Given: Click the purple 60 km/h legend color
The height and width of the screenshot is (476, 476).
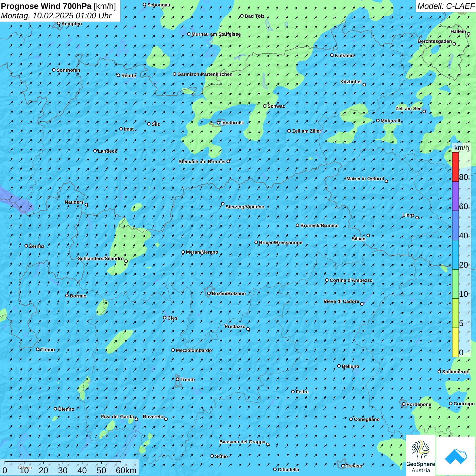Looking at the screenshot, I should point(455,196).
